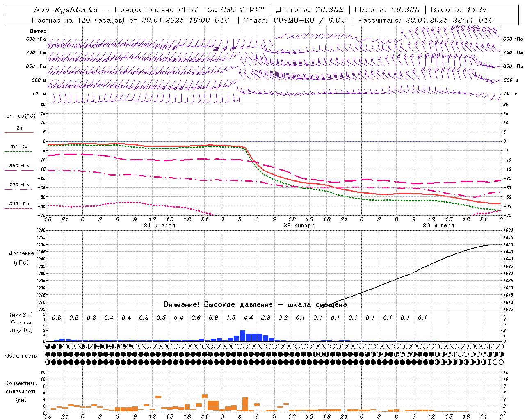The image size is (525, 420).
Task: Click the 'Рассчитано: 20.01.2025 22:41 UTC' timestamp
Action: pyautogui.click(x=426, y=20)
